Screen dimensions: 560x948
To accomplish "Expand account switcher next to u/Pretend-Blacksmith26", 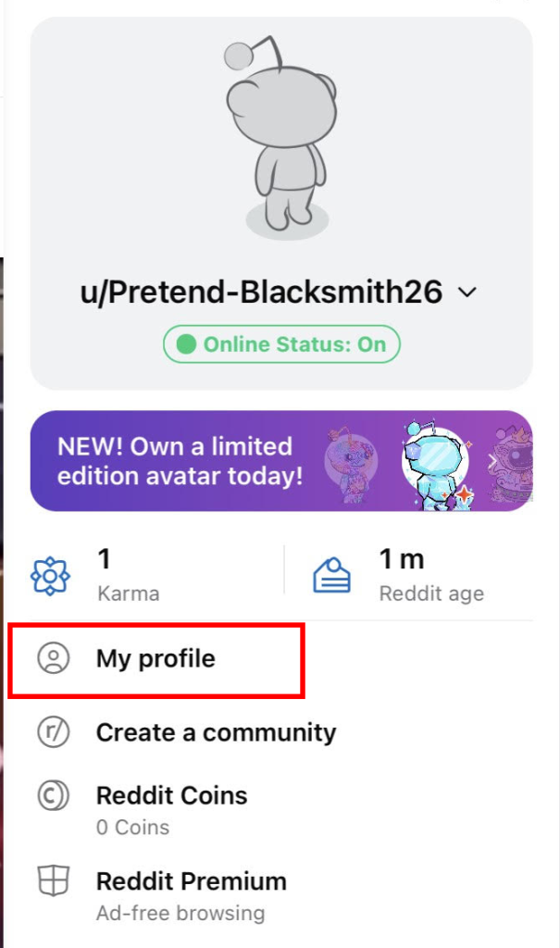I will coord(467,292).
